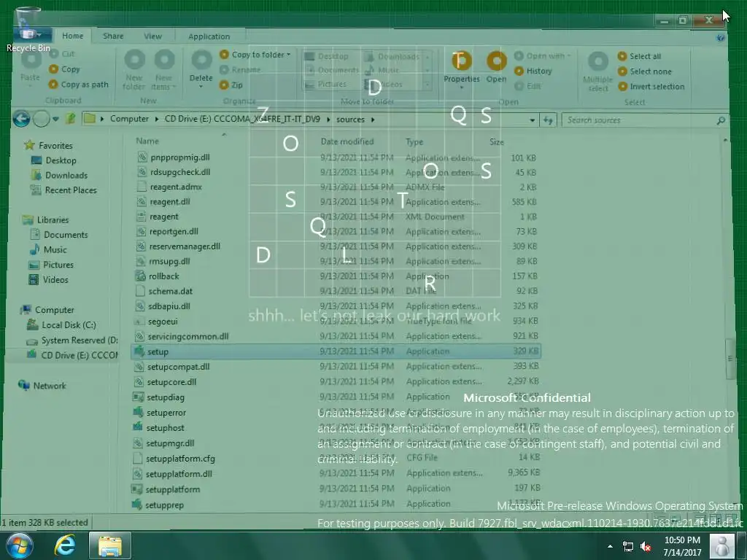Open the Start menu orb

coord(20,545)
